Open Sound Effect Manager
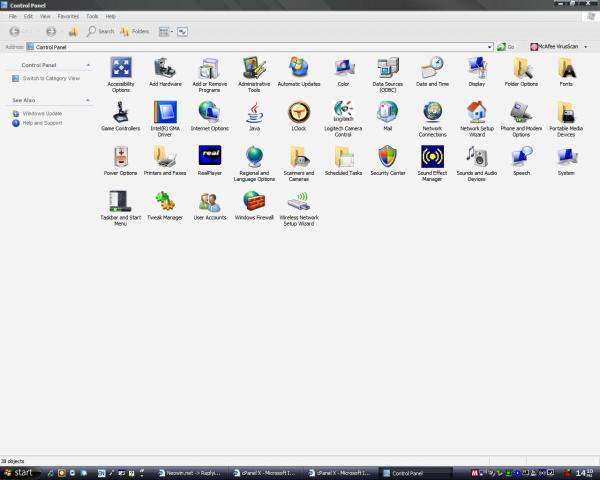The height and width of the screenshot is (480, 600). (432, 163)
